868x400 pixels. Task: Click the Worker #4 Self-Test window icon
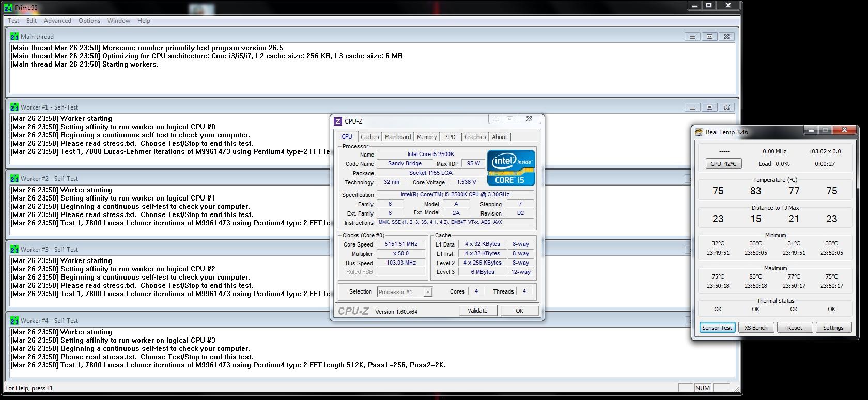pyautogui.click(x=14, y=321)
